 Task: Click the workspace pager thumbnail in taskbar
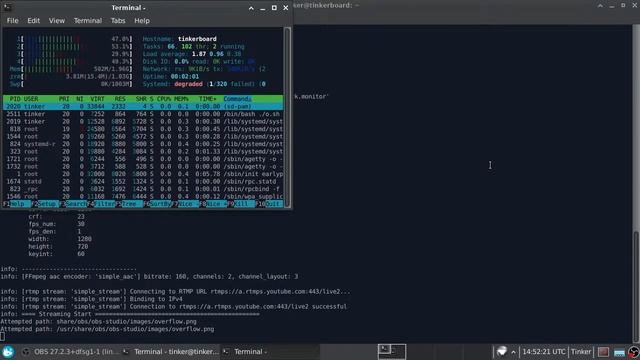pos(392,351)
